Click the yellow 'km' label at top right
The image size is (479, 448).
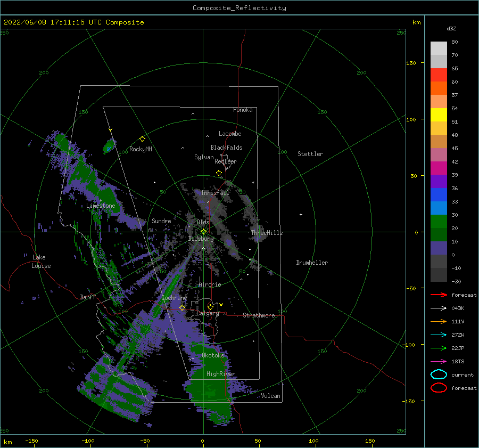[416, 22]
